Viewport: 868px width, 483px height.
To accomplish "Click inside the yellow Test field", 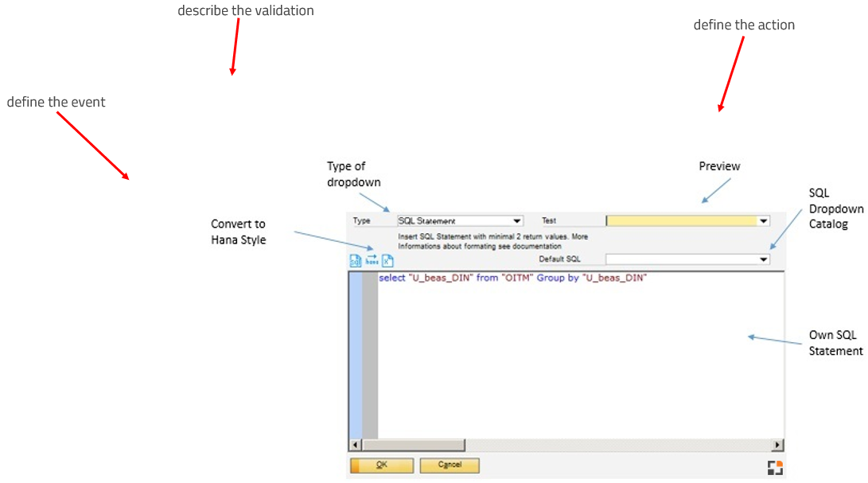I will (x=680, y=221).
